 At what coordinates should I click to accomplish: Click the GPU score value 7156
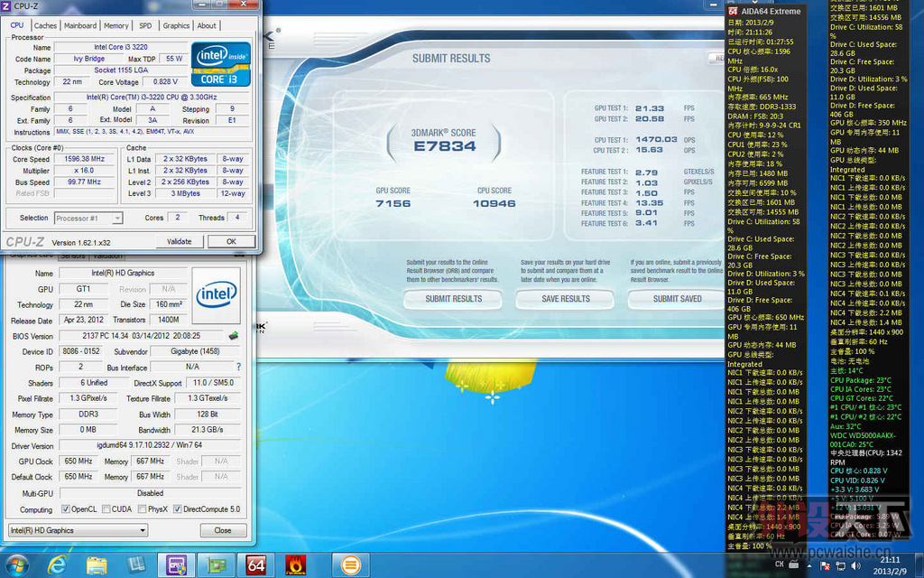tap(393, 203)
